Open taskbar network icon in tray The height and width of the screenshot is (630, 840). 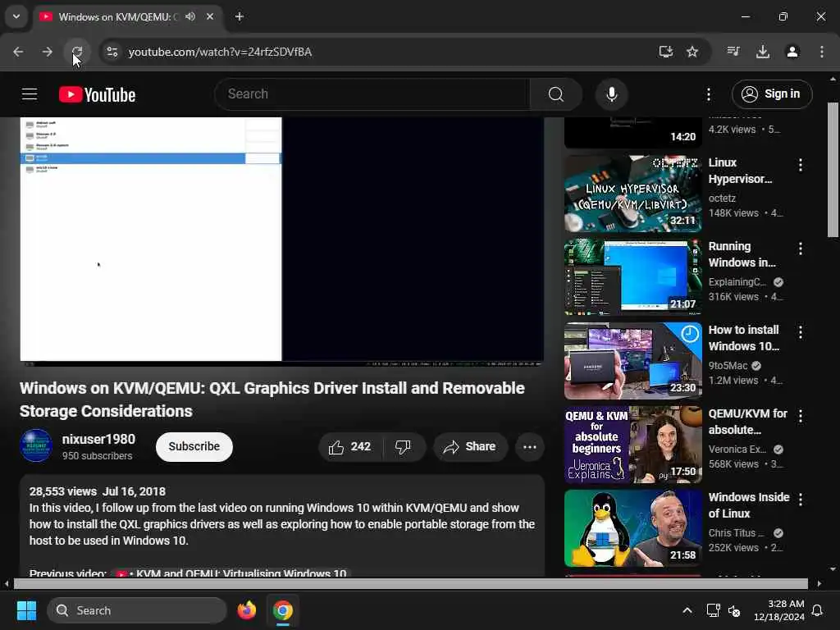tap(713, 610)
